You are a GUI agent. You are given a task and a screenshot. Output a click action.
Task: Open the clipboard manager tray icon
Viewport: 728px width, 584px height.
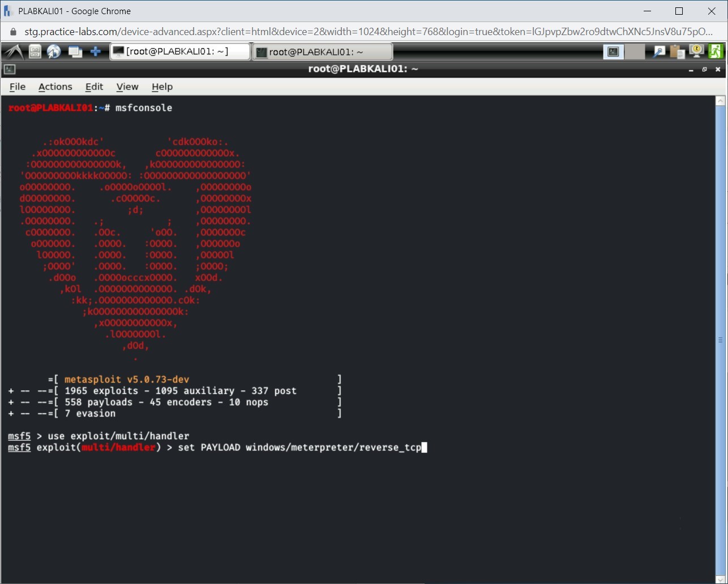pos(677,52)
